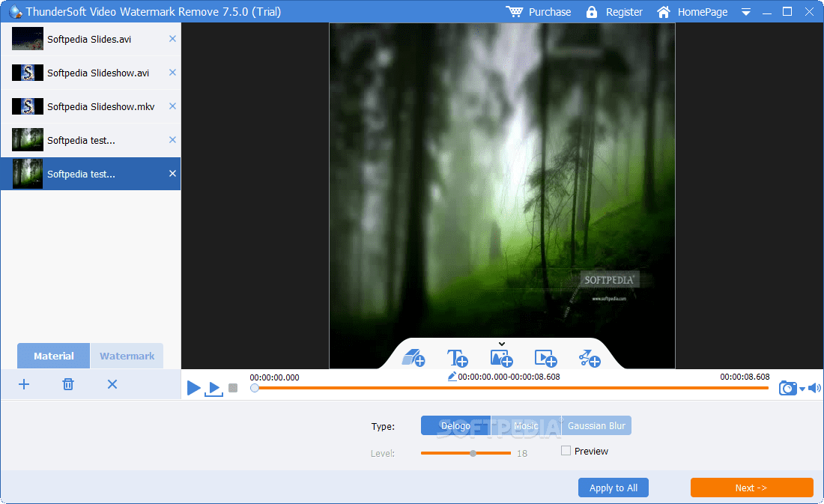Select Softpedia Slides.avi in the file list

[91, 40]
